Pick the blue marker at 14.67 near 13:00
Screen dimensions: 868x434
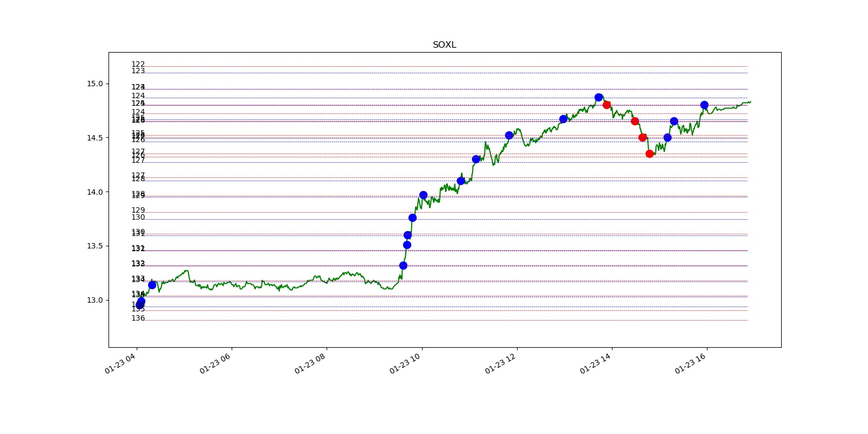pyautogui.click(x=563, y=119)
